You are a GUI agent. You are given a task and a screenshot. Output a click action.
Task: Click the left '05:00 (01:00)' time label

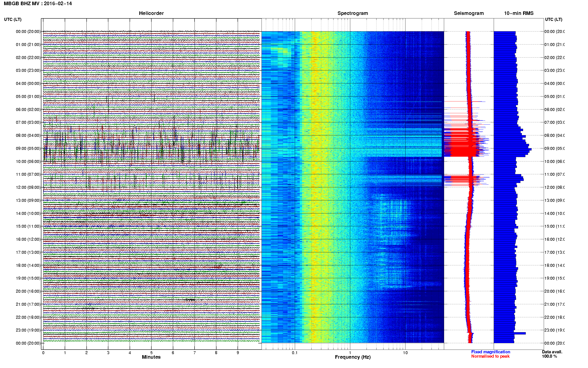[x=28, y=96]
